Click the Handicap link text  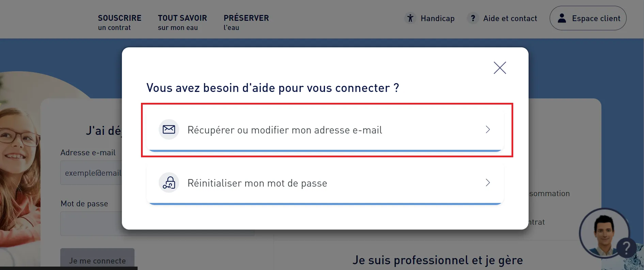coord(437,18)
